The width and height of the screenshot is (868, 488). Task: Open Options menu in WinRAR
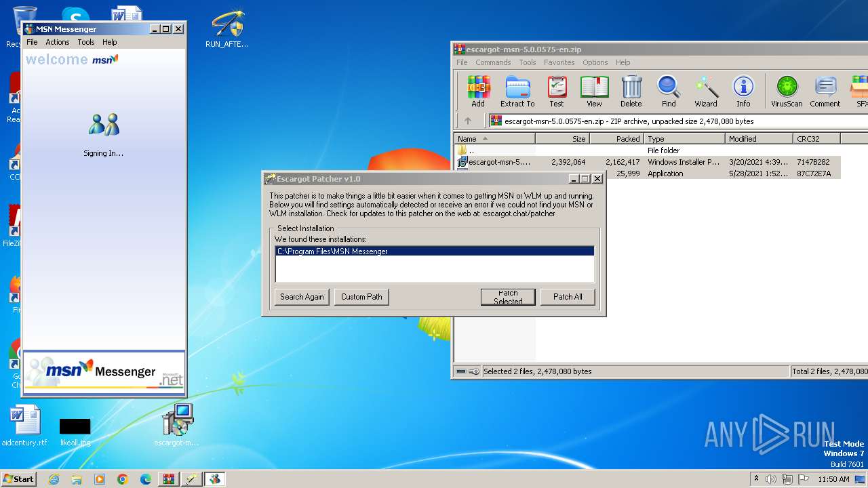point(595,62)
